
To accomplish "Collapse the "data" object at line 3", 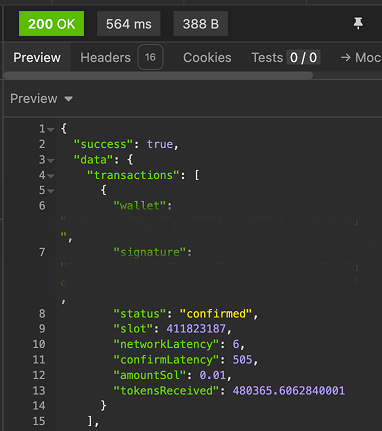I will point(51,160).
